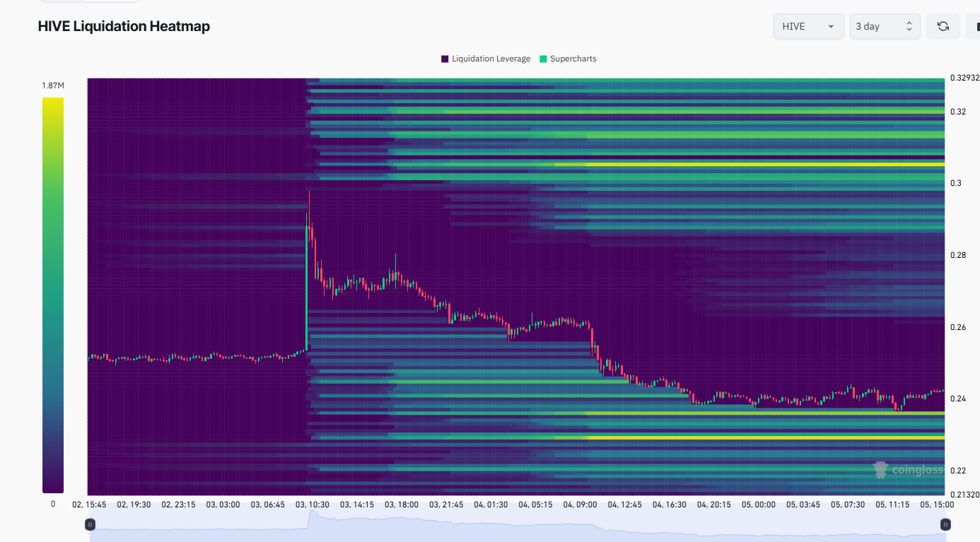Click the HIVE Liquidation Heatmap heading

pos(124,26)
